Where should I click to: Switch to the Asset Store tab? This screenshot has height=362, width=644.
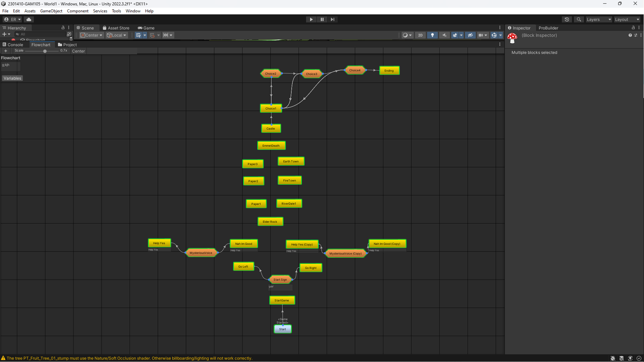(x=116, y=28)
